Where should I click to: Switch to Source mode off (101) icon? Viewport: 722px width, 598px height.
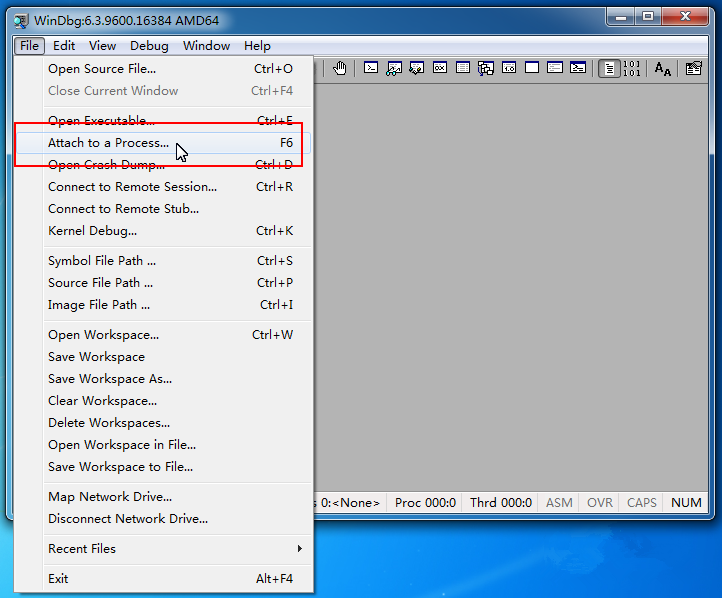point(632,69)
